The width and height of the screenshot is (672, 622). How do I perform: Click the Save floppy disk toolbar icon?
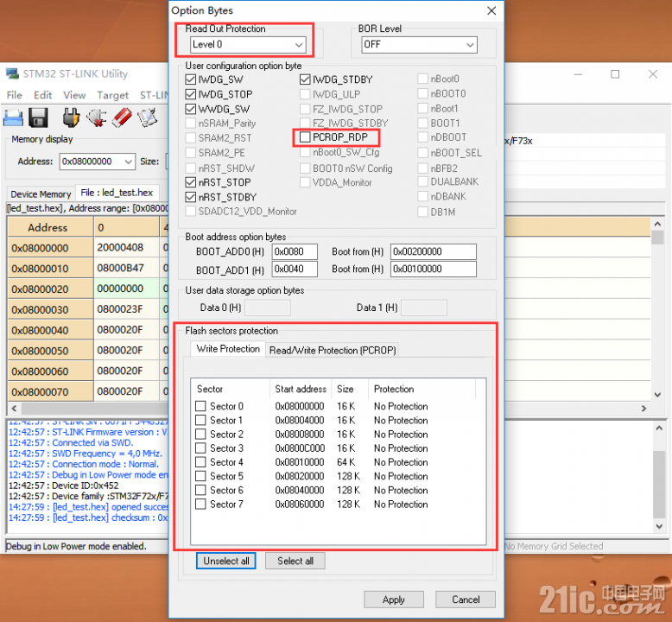[x=38, y=117]
